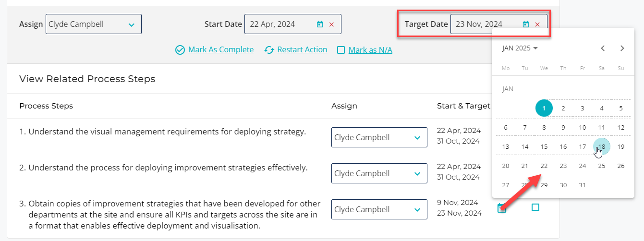Clear the Target Date with red X
The width and height of the screenshot is (644, 241).
537,24
